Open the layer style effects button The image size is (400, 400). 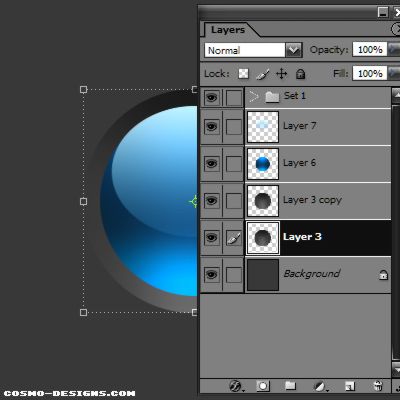coord(236,386)
